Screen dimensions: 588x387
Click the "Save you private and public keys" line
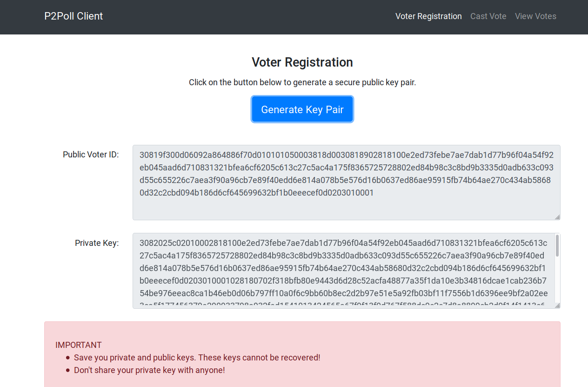[x=197, y=358]
